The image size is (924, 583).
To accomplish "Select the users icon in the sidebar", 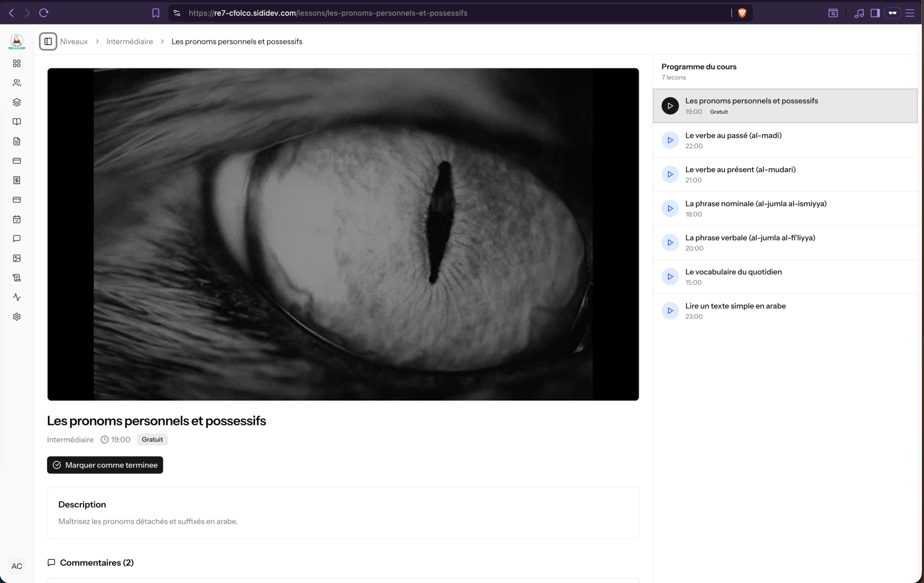I will pos(17,83).
